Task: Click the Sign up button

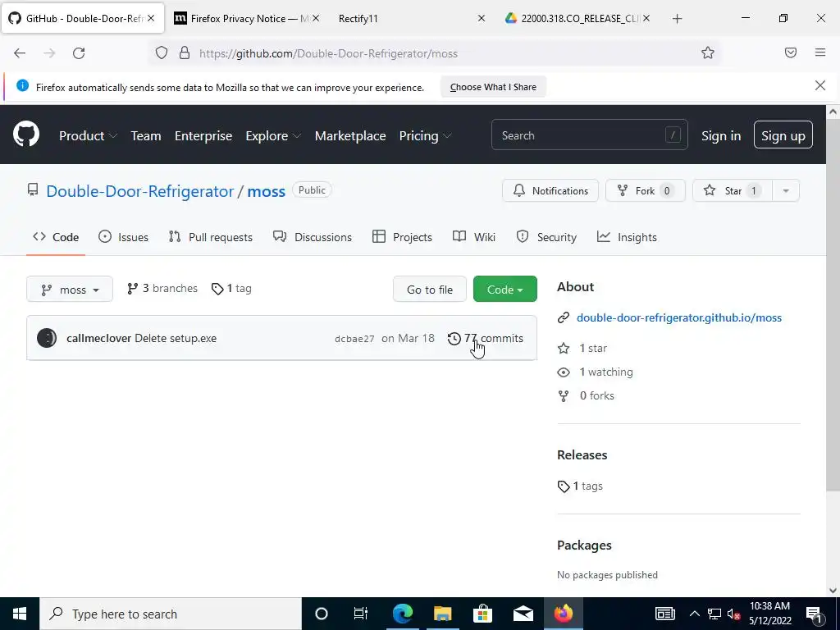Action: pos(783,135)
